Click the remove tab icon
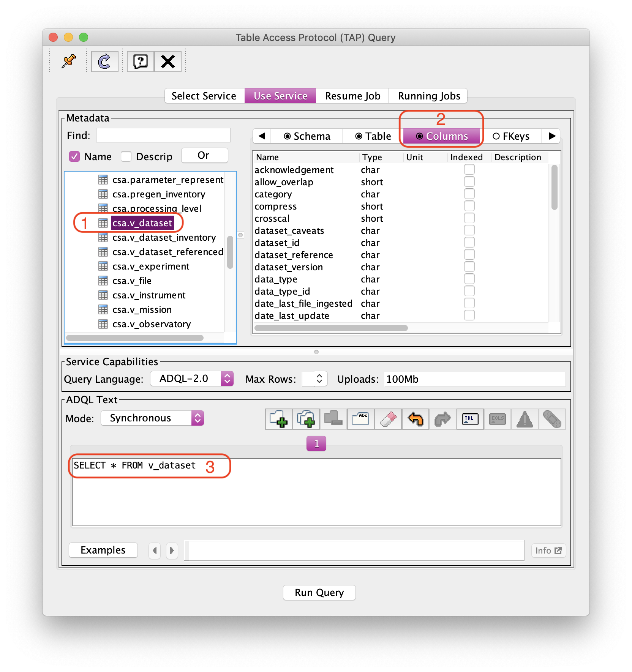 point(333,419)
